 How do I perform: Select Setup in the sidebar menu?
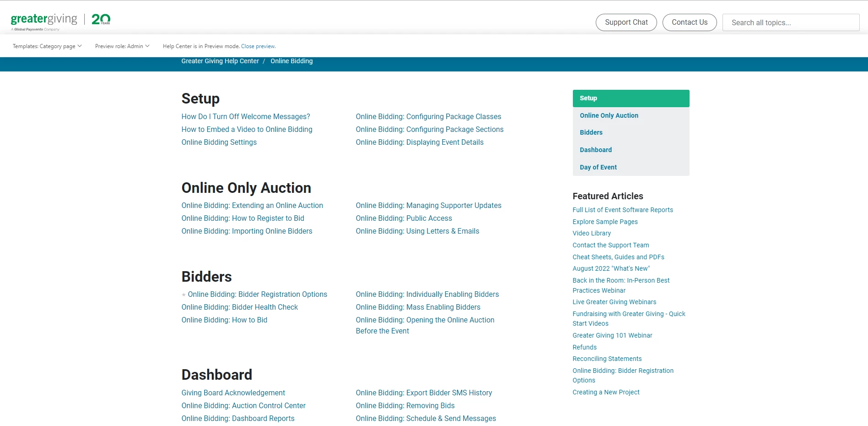pyautogui.click(x=631, y=98)
